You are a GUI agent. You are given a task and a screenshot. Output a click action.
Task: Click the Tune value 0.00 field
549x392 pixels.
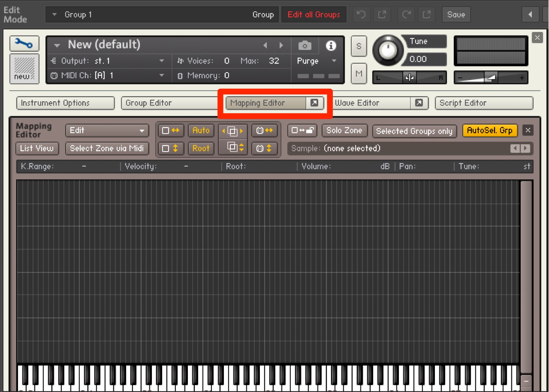[426, 59]
